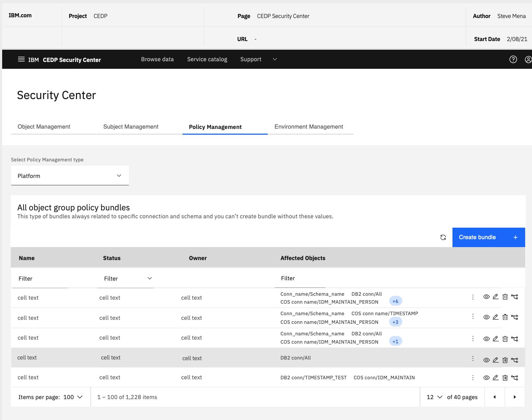Open the hamburger navigation menu

coord(21,59)
